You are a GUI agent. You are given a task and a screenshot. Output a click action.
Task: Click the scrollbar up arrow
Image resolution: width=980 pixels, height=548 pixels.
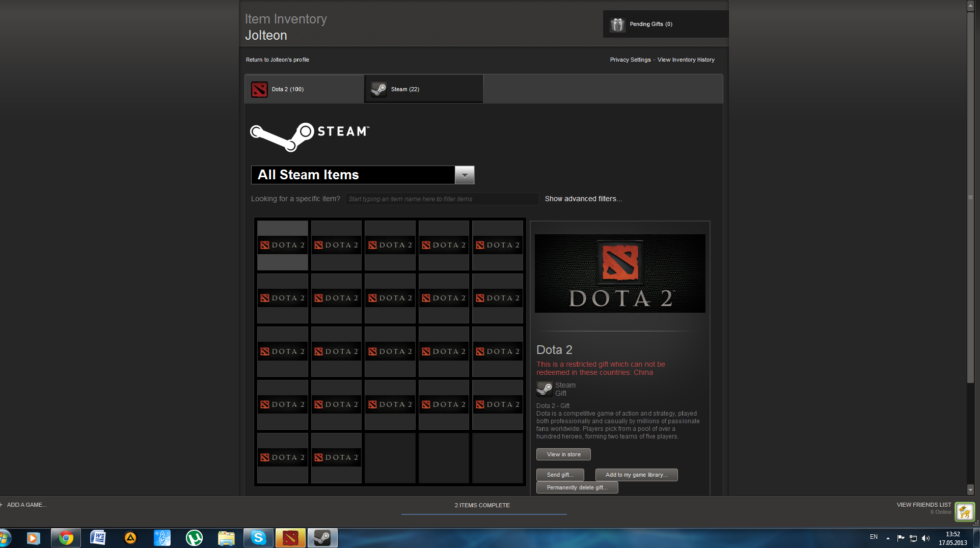click(x=970, y=6)
